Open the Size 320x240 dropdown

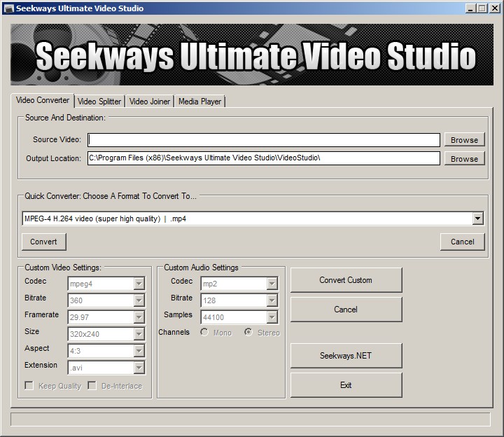(139, 334)
